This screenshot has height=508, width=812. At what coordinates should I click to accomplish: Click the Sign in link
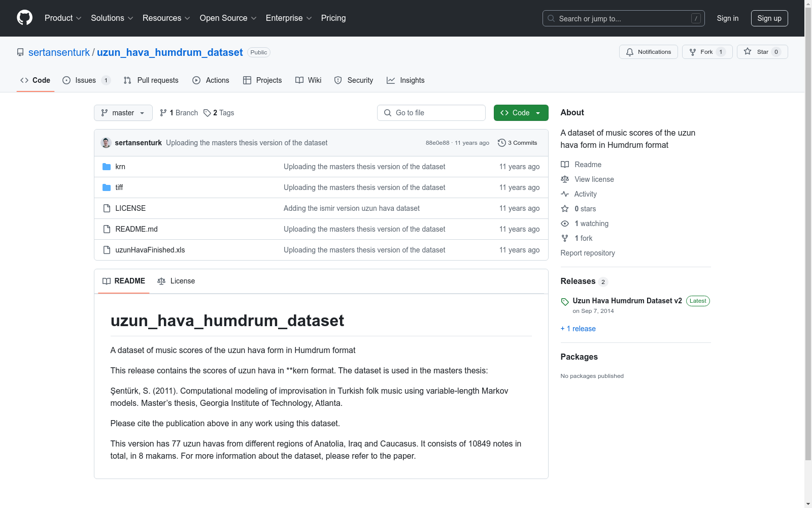point(728,18)
